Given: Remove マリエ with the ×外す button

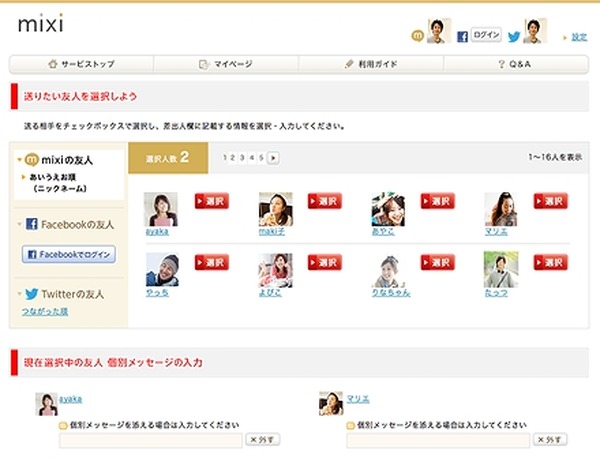Looking at the screenshot, I should coord(550,440).
